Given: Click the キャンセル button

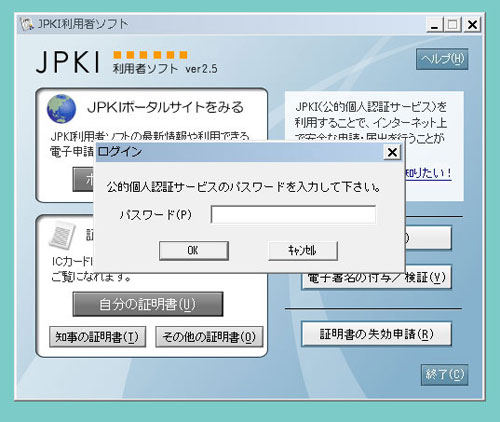Looking at the screenshot, I should click(303, 251).
